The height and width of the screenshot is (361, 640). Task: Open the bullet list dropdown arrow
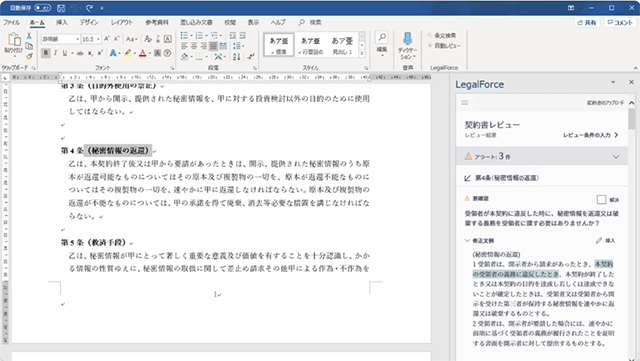click(191, 36)
